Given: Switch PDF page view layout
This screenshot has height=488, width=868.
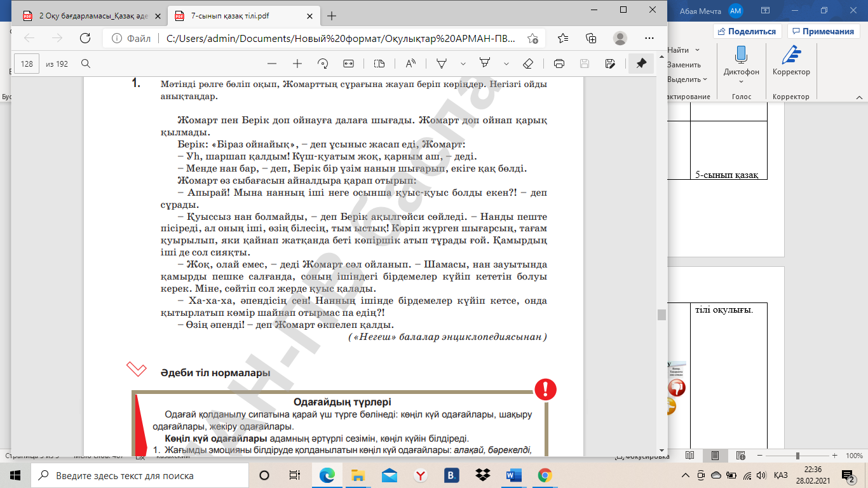Looking at the screenshot, I should [x=379, y=64].
